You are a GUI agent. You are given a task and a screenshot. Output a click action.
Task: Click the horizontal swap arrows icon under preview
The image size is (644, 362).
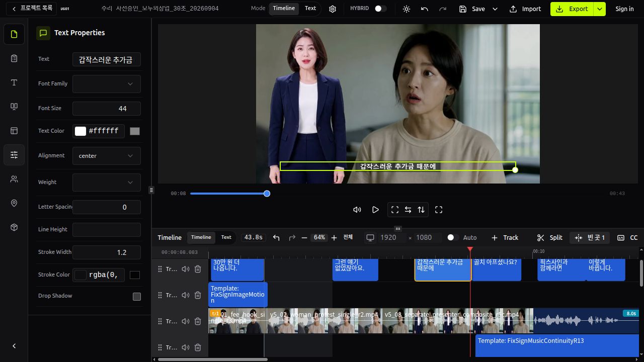coord(408,210)
